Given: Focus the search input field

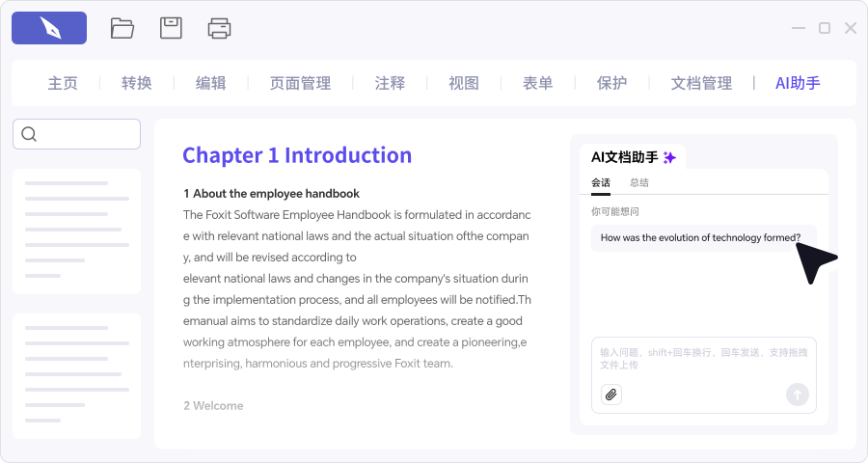Looking at the screenshot, I should [76, 134].
